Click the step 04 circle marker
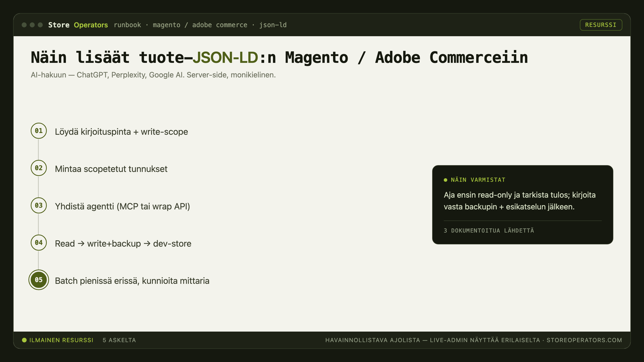 point(39,243)
